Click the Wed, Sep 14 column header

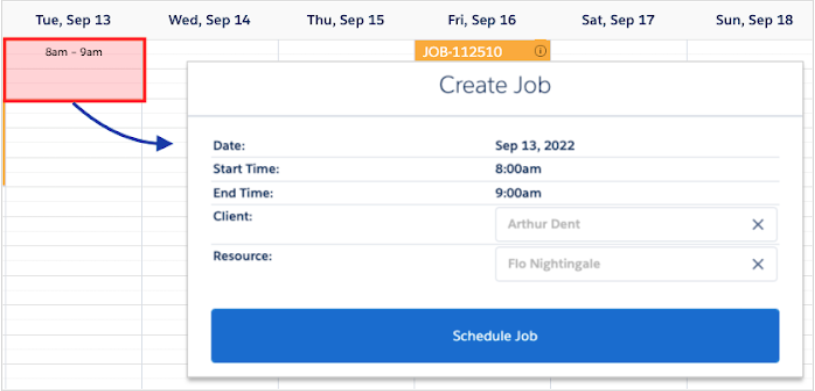coord(209,20)
